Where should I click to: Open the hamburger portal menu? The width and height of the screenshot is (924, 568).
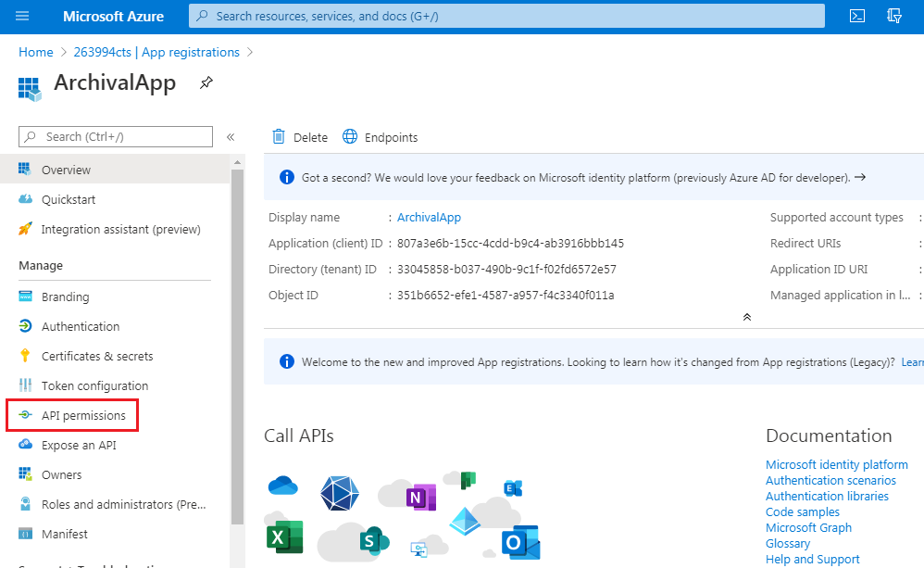pyautogui.click(x=22, y=16)
